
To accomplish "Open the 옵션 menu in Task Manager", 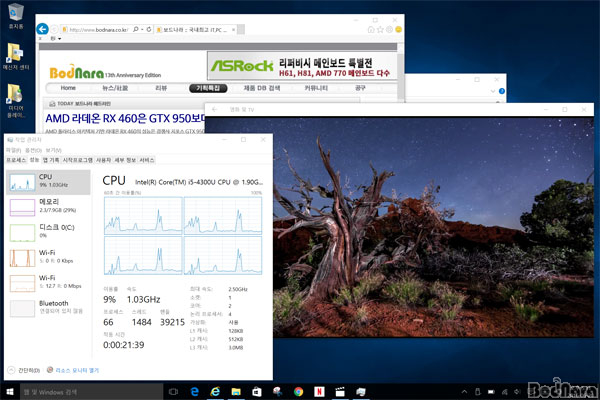I will (33, 150).
